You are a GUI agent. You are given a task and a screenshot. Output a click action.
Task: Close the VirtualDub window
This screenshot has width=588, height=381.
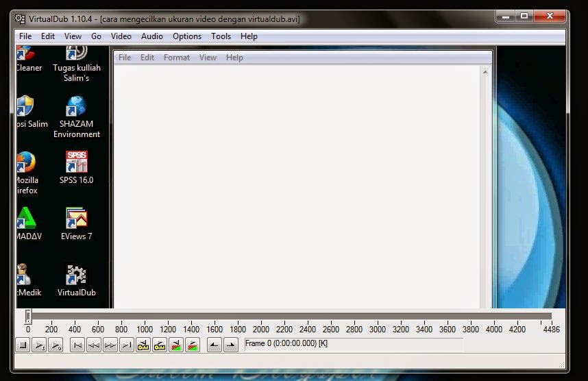coord(550,16)
